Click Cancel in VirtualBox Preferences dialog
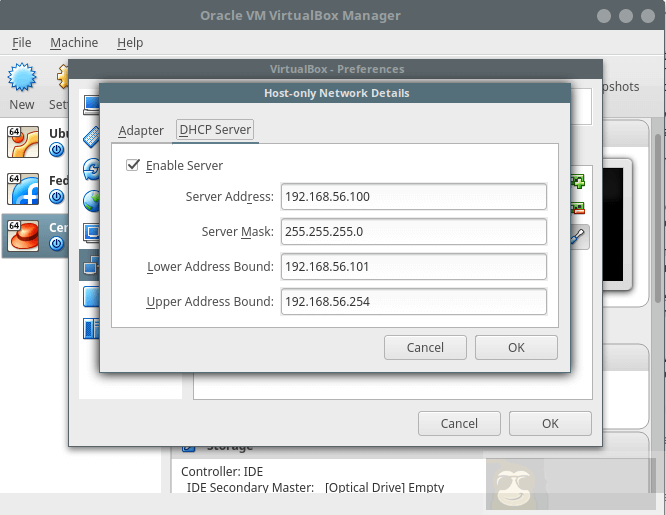 (459, 424)
